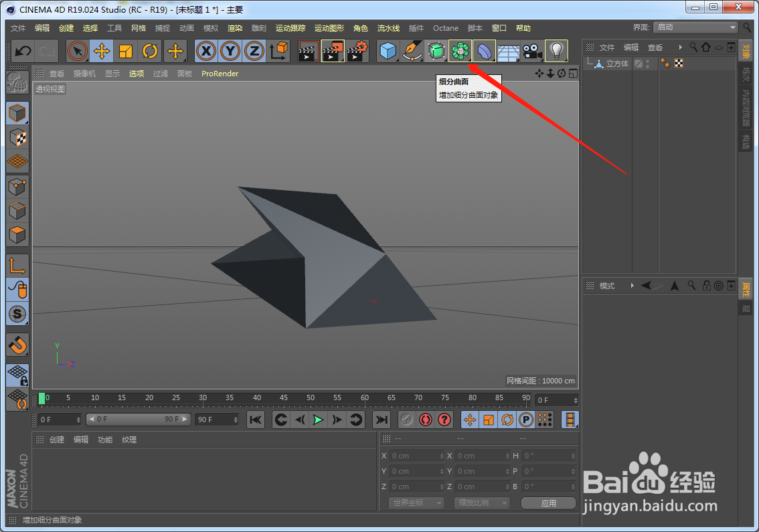
Task: Enable Axis mode in left palette
Action: [x=17, y=266]
